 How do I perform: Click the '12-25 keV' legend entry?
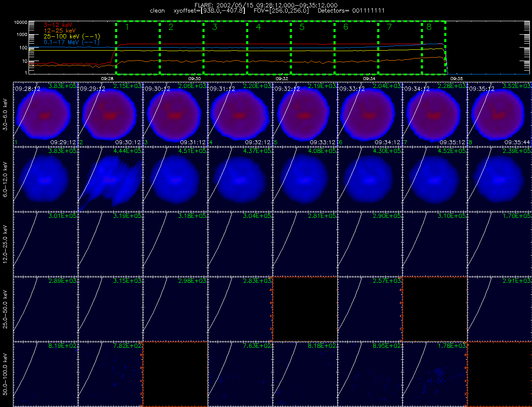point(60,31)
